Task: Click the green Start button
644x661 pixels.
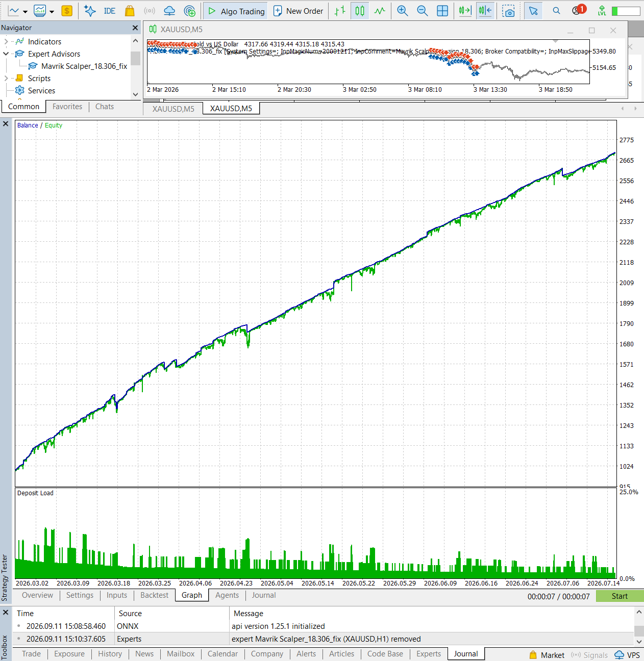Action: click(x=620, y=596)
